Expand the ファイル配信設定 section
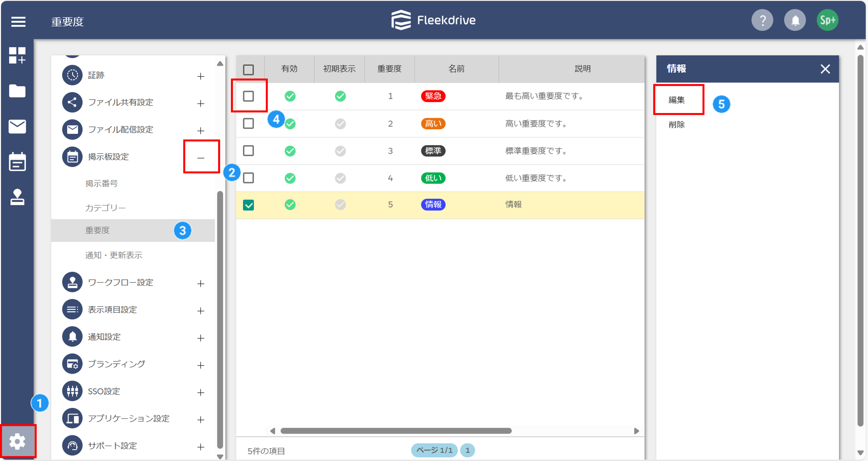Image resolution: width=868 pixels, height=461 pixels. pos(200,131)
